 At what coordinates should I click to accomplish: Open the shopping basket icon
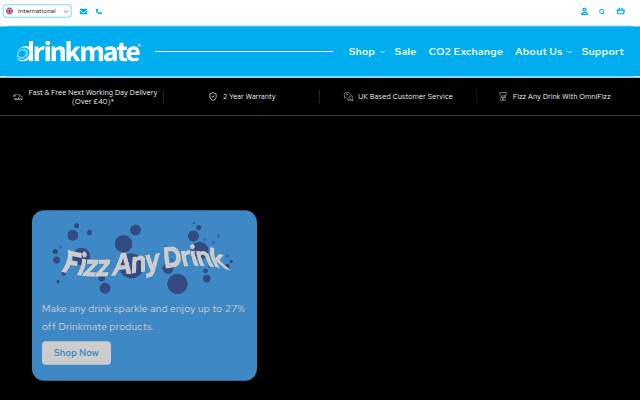[620, 11]
